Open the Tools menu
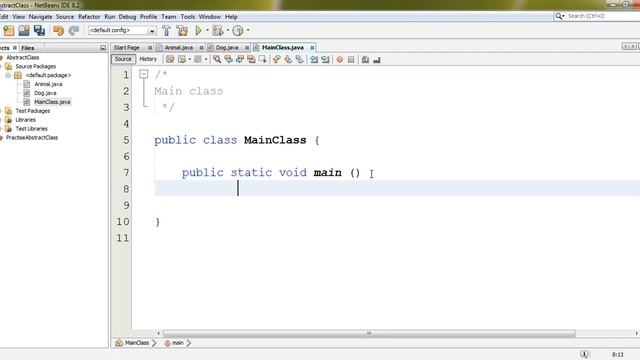640x360 pixels. point(188,17)
